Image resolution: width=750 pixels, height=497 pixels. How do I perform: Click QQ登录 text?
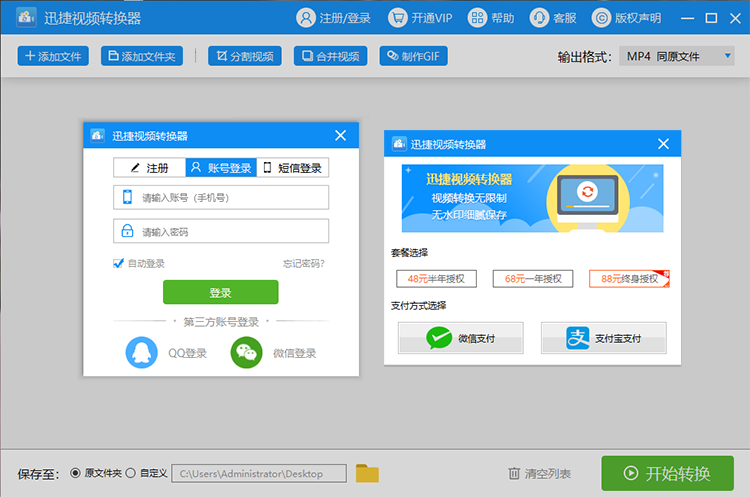(188, 353)
